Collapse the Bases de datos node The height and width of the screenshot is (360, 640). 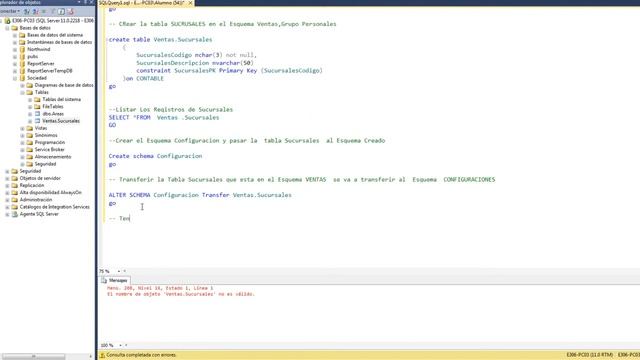[x=7, y=28]
